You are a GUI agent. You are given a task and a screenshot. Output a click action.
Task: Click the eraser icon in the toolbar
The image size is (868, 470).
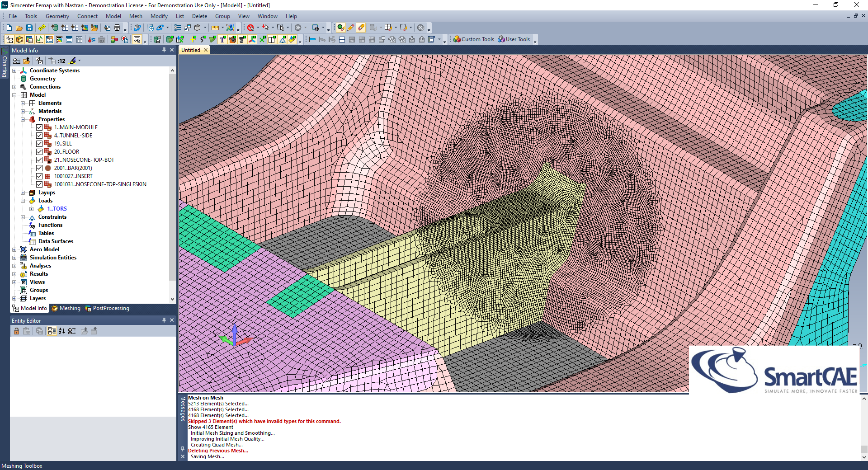(361, 28)
